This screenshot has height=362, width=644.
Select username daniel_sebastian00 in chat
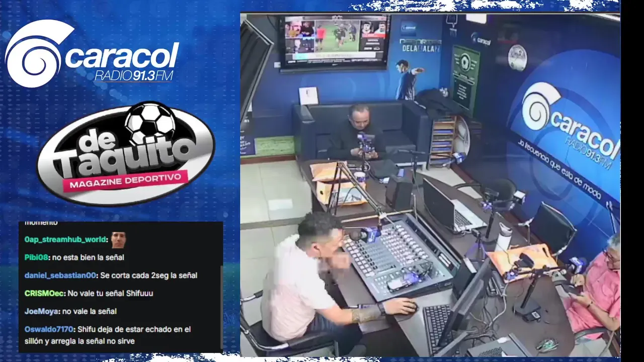tap(60, 276)
